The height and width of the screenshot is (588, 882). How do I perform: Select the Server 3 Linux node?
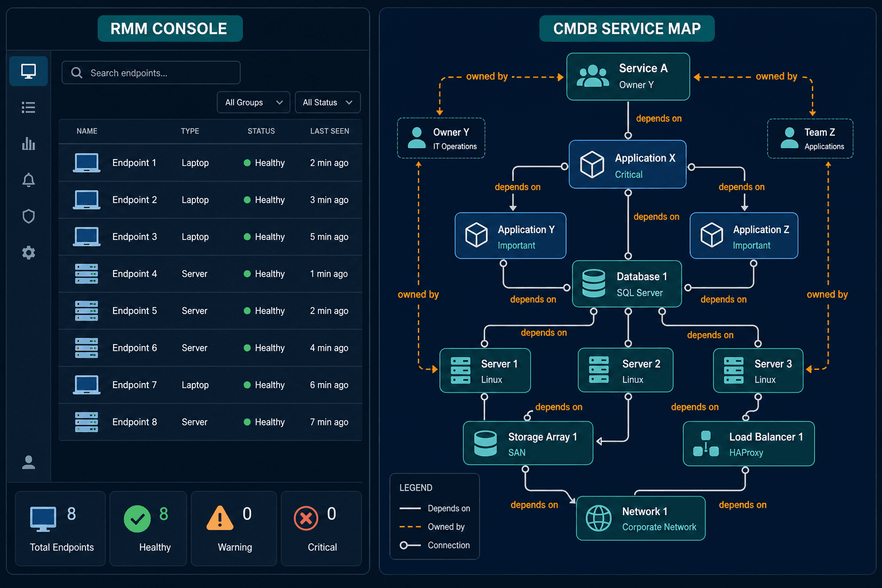(758, 370)
